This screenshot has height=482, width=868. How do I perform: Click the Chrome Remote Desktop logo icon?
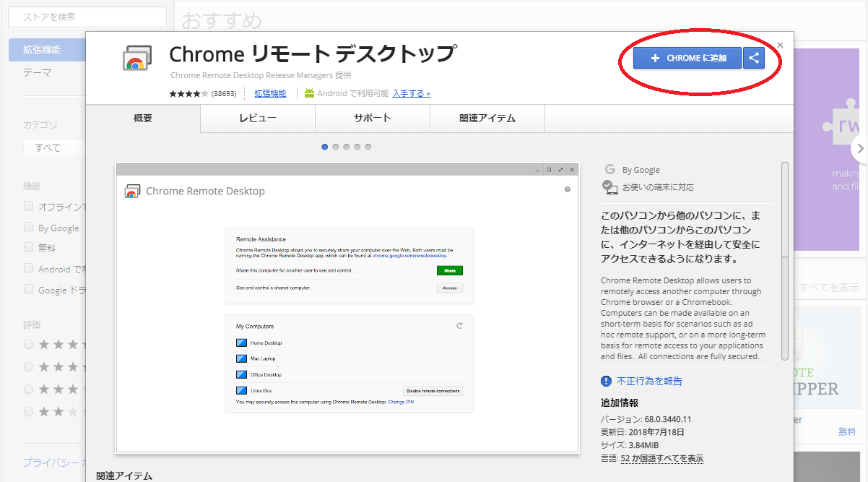pyautogui.click(x=136, y=59)
